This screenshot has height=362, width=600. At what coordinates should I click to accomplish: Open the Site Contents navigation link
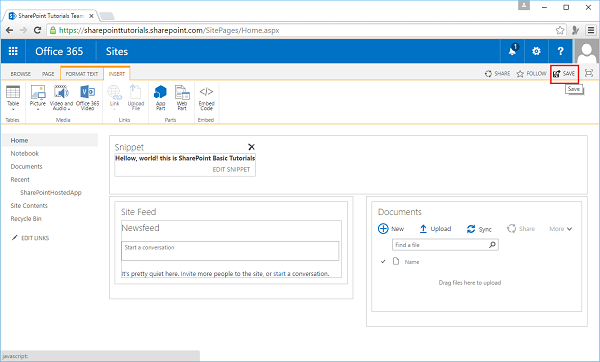click(x=29, y=205)
